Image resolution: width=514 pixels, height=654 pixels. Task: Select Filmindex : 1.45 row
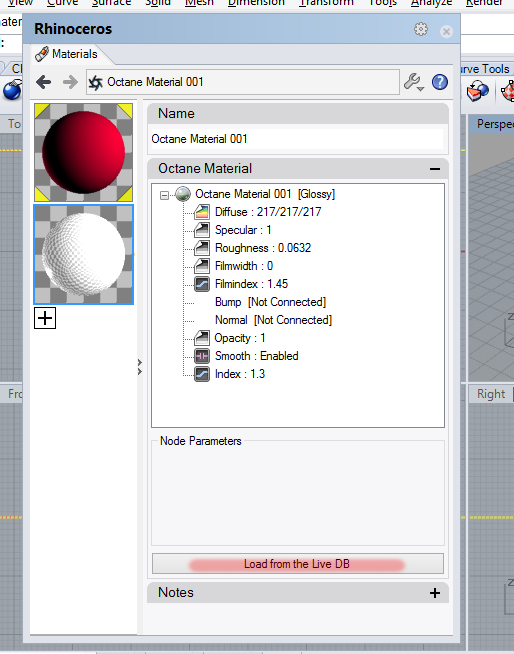click(251, 284)
